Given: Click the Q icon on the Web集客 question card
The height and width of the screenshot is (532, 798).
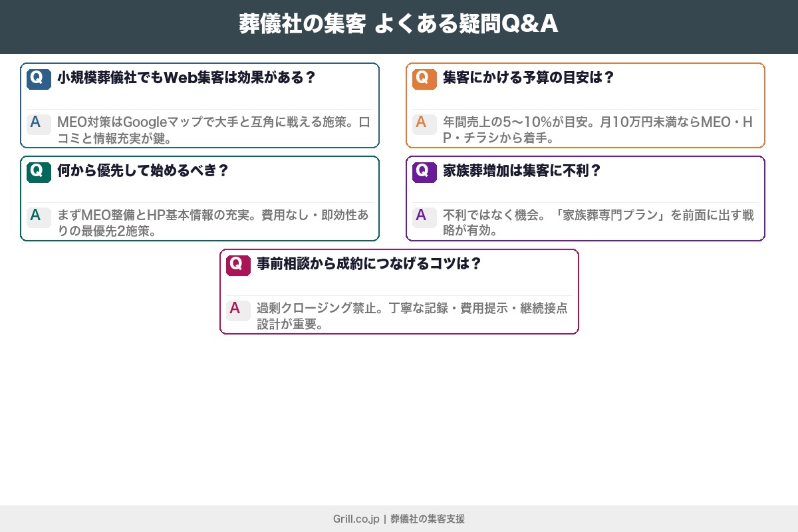Looking at the screenshot, I should pos(38,79).
